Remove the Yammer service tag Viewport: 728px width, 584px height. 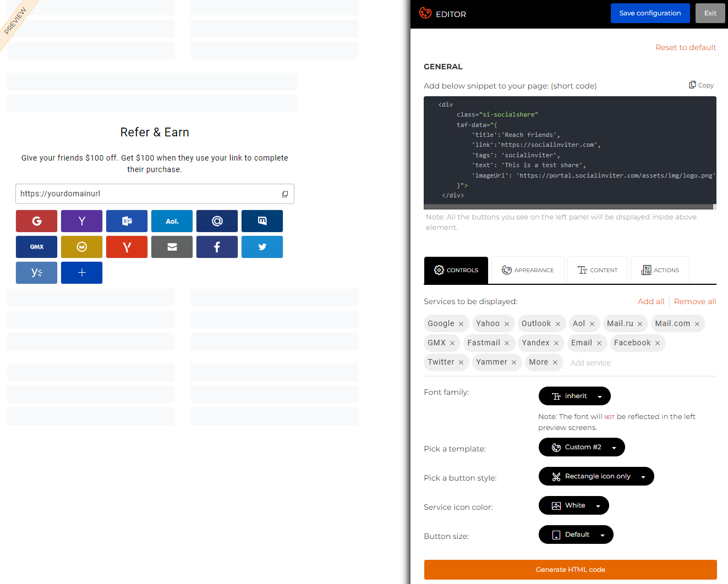click(514, 362)
